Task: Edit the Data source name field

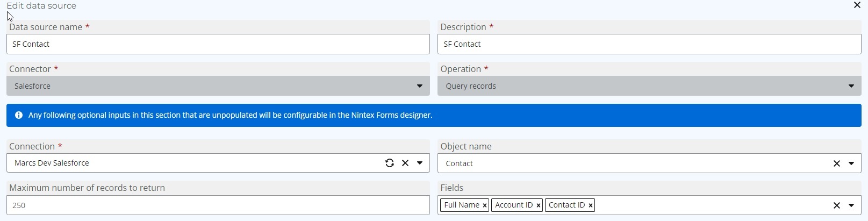Action: [218, 44]
